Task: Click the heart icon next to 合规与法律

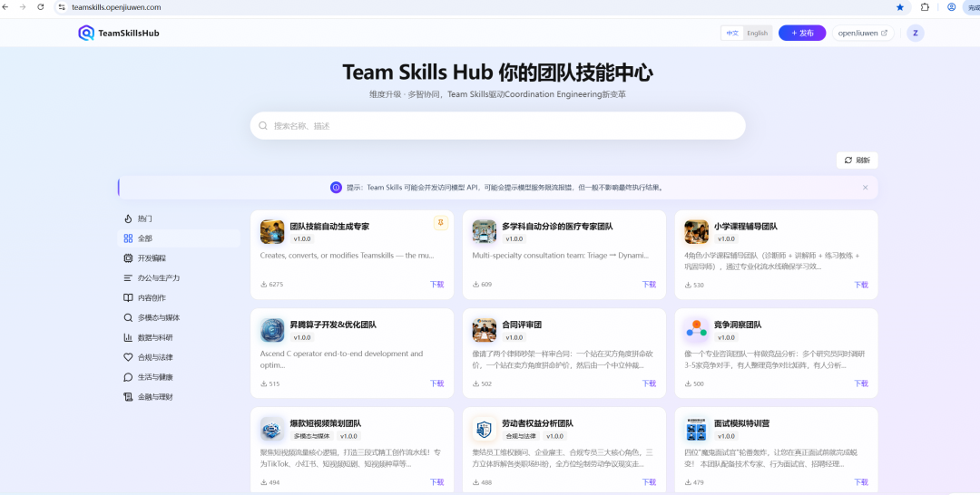Action: [128, 357]
